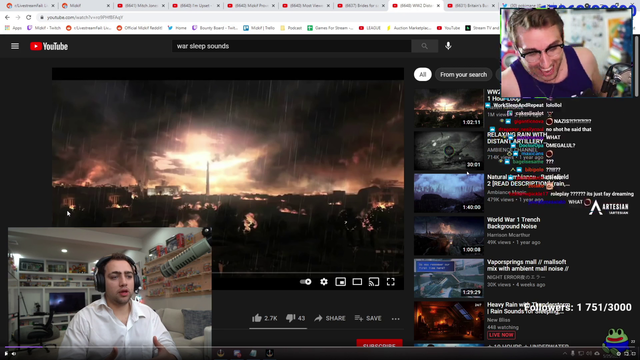Switch to Mitch Jones YouTube tab
The height and width of the screenshot is (360, 640).
pos(140,6)
